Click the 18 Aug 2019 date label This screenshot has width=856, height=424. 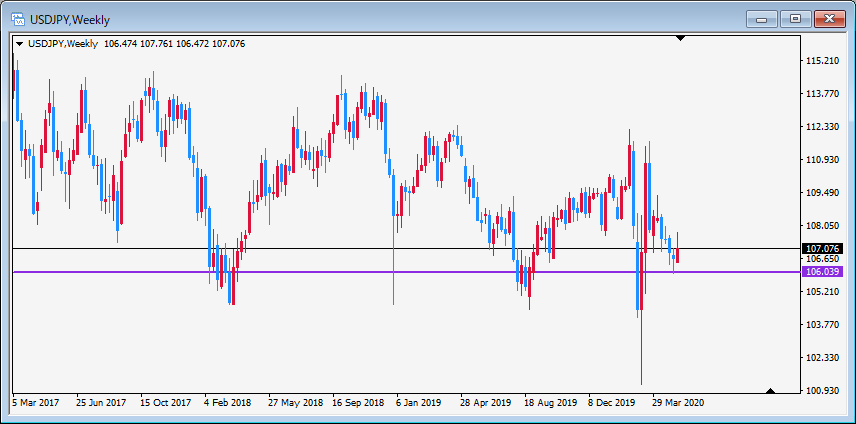551,403
